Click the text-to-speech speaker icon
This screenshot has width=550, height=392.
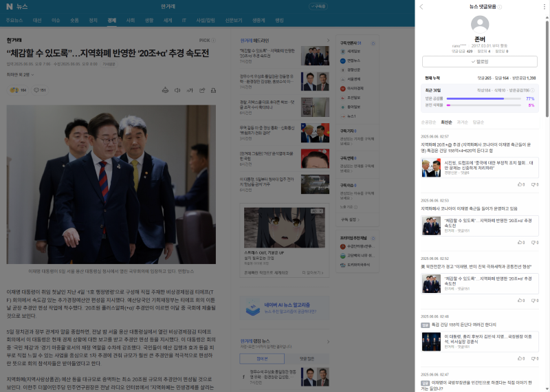coord(177,90)
